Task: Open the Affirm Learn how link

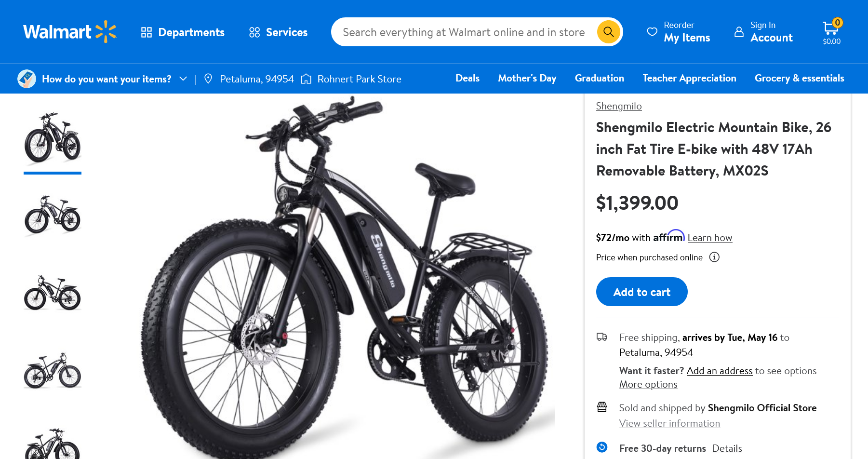Action: click(x=709, y=238)
